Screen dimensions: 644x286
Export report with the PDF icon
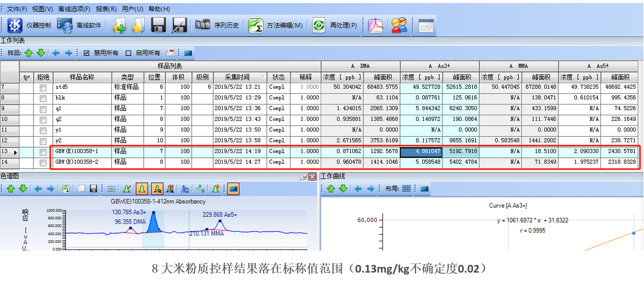coord(375,25)
